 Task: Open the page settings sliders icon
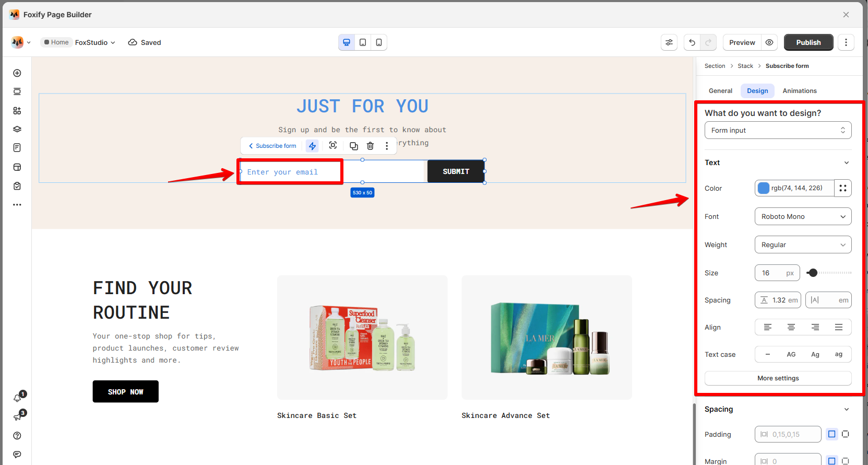click(x=669, y=42)
